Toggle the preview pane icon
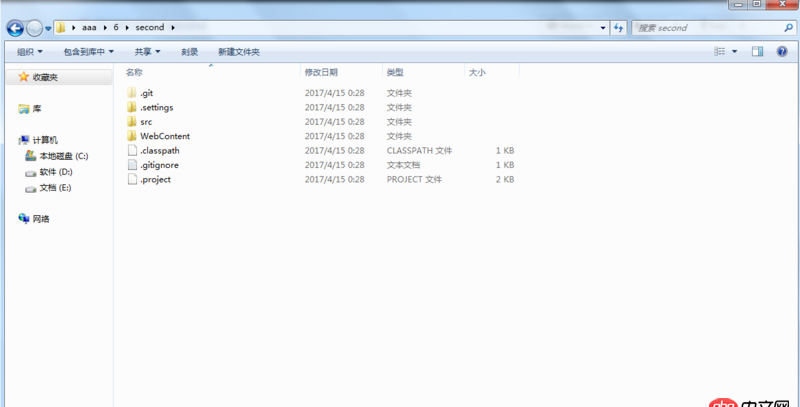The height and width of the screenshot is (407, 800). coord(758,52)
